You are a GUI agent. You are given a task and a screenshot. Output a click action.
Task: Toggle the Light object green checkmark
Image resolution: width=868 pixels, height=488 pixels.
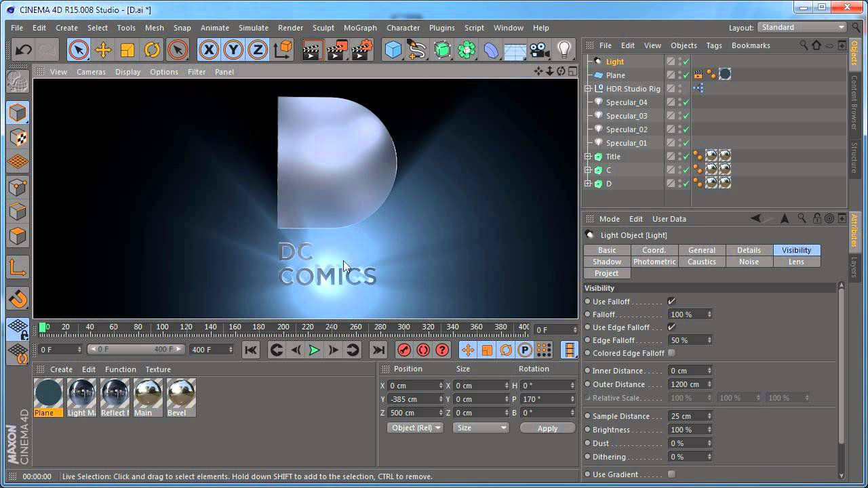(x=686, y=62)
